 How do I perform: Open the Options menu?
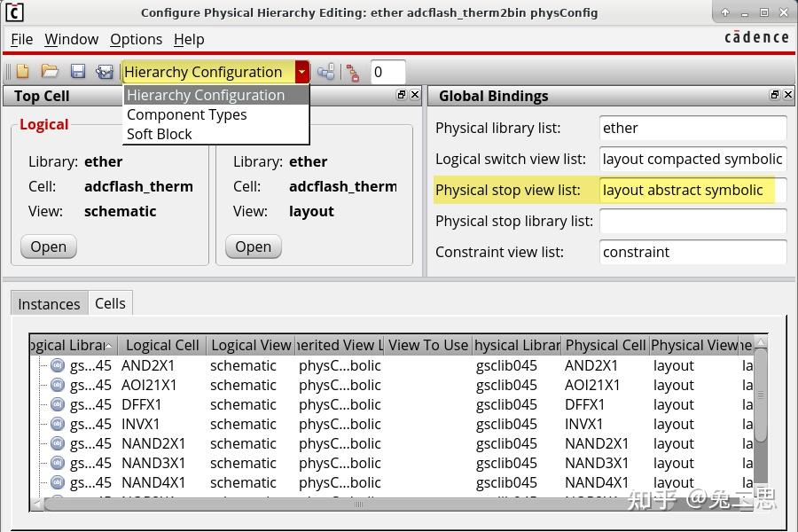tap(136, 39)
